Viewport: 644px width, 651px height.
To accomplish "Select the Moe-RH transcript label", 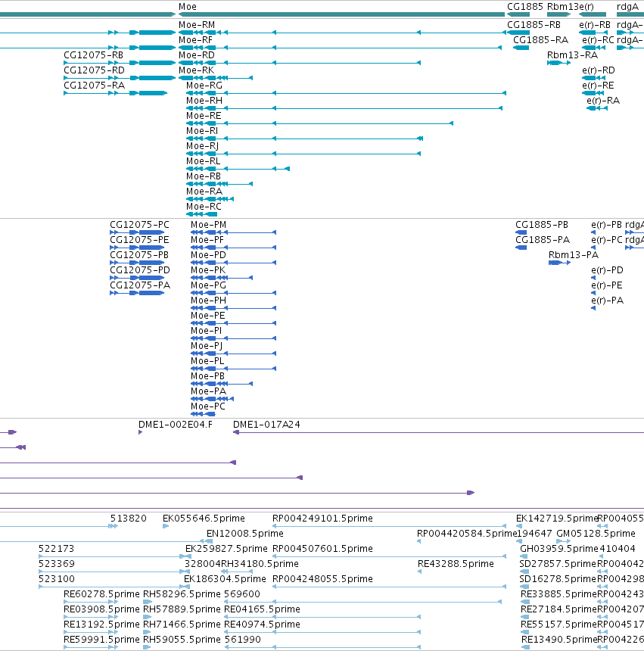I will [204, 101].
